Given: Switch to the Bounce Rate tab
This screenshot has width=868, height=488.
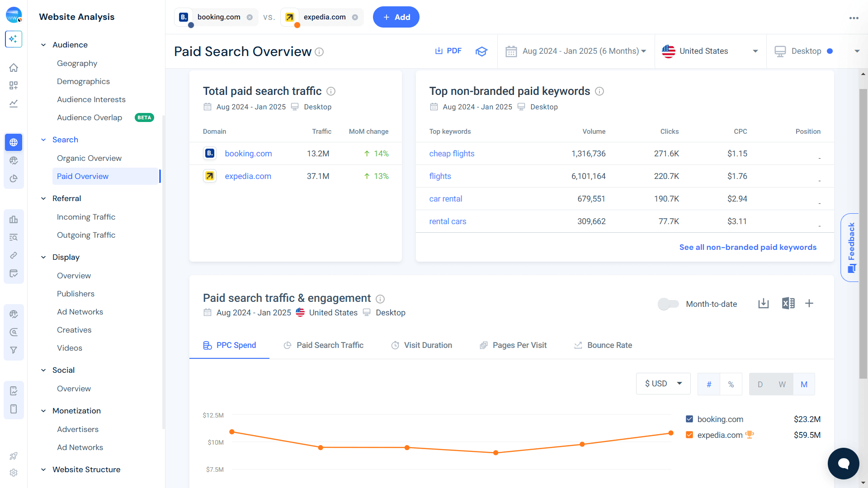Looking at the screenshot, I should pos(609,345).
